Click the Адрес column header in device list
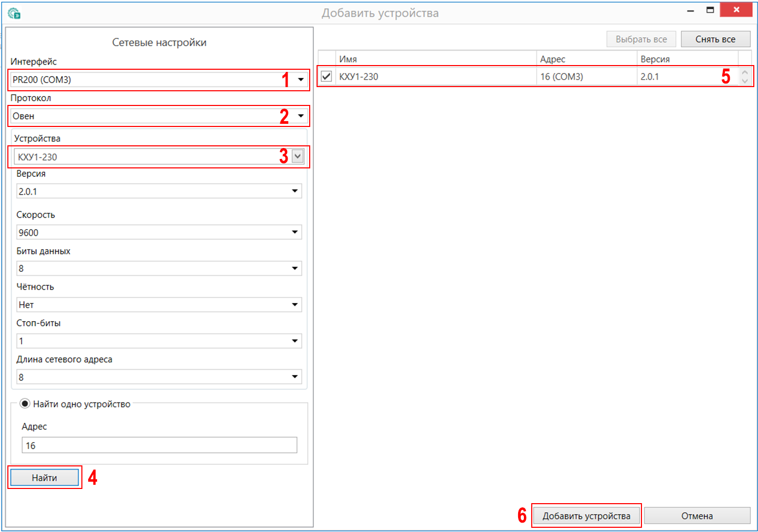The height and width of the screenshot is (532, 758). click(586, 59)
